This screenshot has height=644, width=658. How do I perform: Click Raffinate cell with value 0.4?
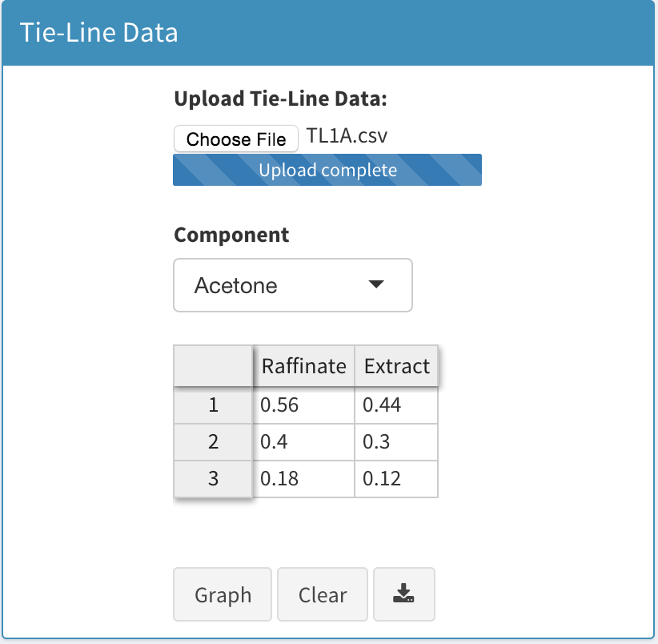(304, 442)
